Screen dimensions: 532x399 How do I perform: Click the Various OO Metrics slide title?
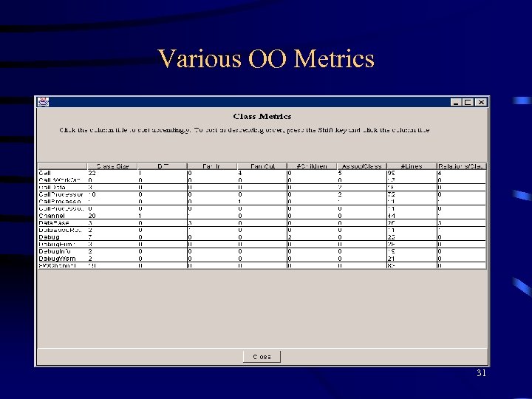coord(266,58)
